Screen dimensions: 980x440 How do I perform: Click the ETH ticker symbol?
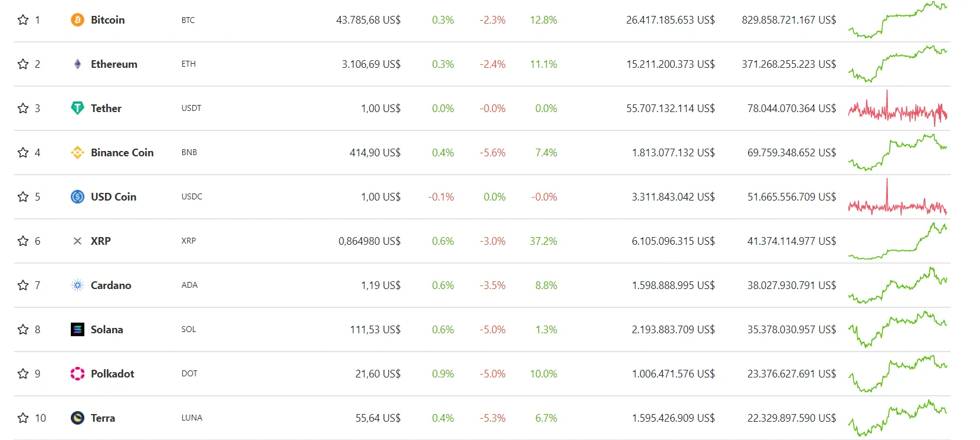pyautogui.click(x=189, y=64)
